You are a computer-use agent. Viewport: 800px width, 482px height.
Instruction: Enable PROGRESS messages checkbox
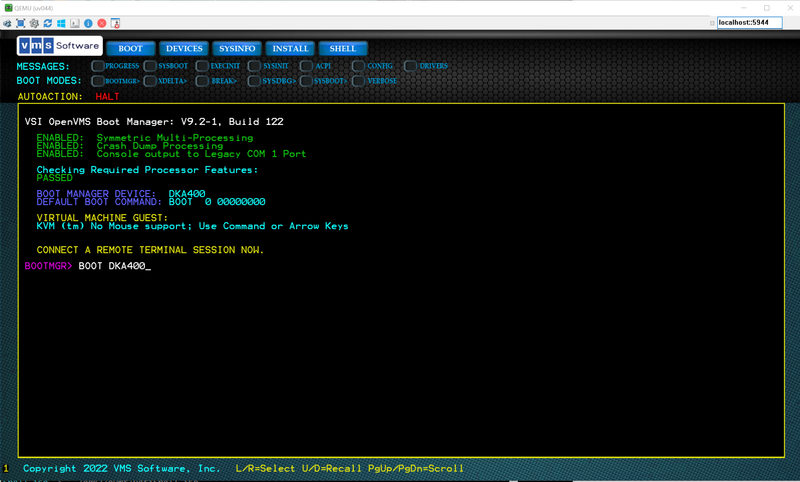[x=97, y=66]
